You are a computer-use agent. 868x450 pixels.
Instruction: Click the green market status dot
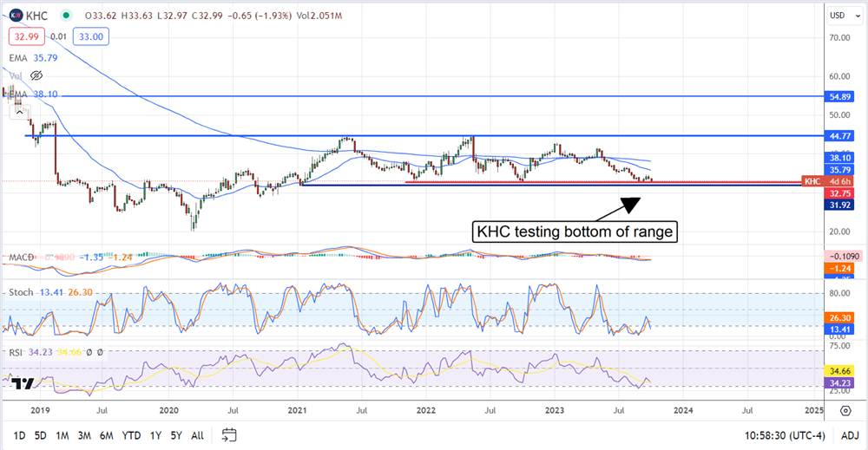coord(67,15)
